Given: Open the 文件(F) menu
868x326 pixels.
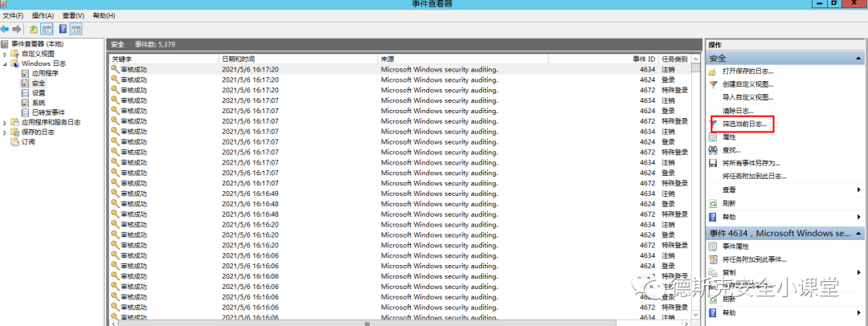Looking at the screenshot, I should pos(14,15).
